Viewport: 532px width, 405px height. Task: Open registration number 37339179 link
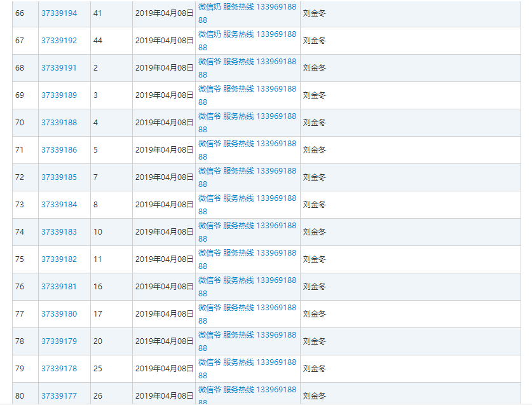(x=59, y=341)
